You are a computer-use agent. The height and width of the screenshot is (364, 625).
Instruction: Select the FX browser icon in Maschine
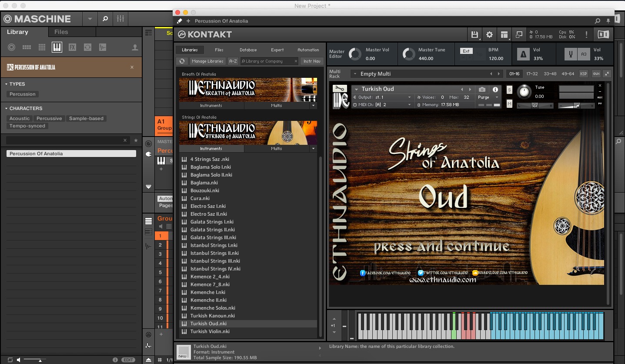pos(72,47)
